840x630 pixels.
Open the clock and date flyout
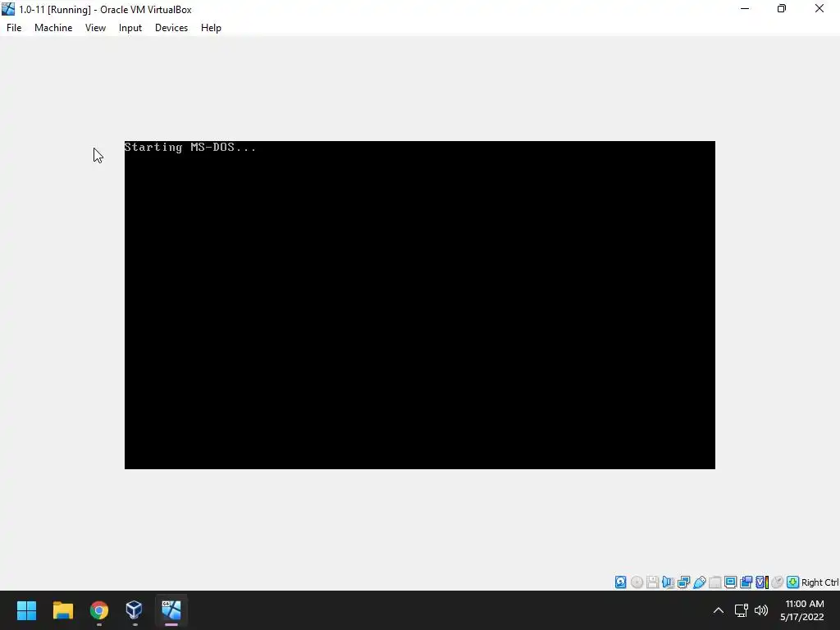coord(802,610)
